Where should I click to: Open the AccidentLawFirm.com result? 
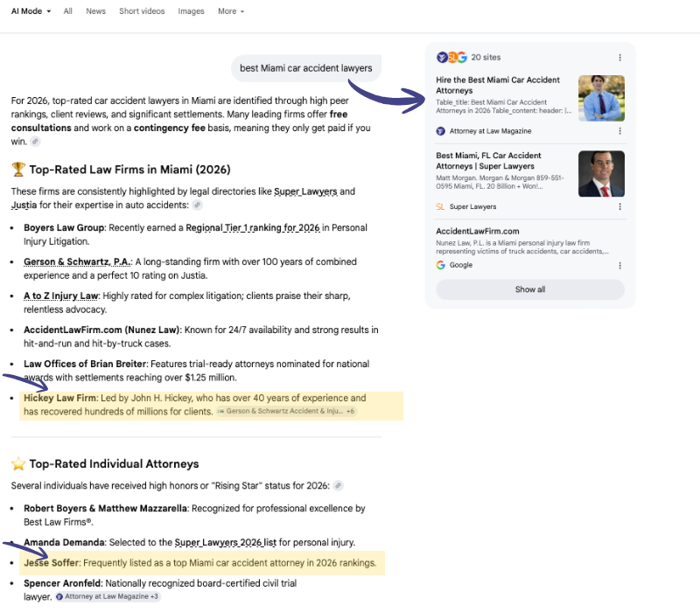(478, 232)
